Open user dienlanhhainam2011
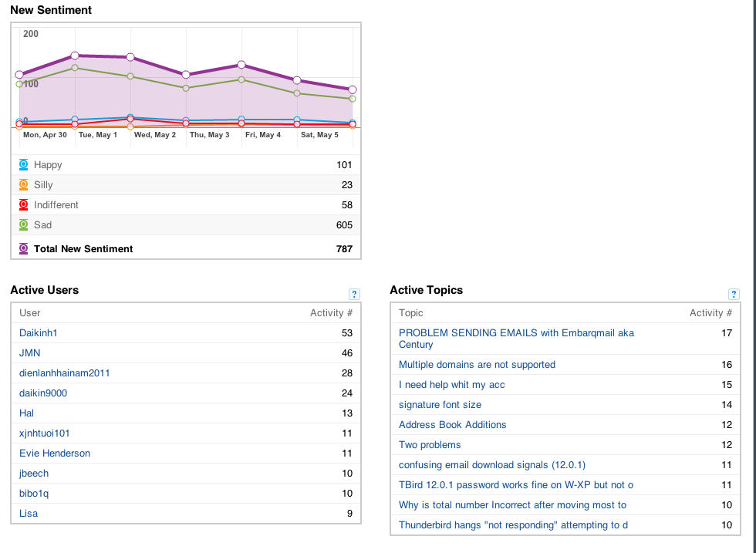The width and height of the screenshot is (756, 553). pos(65,373)
